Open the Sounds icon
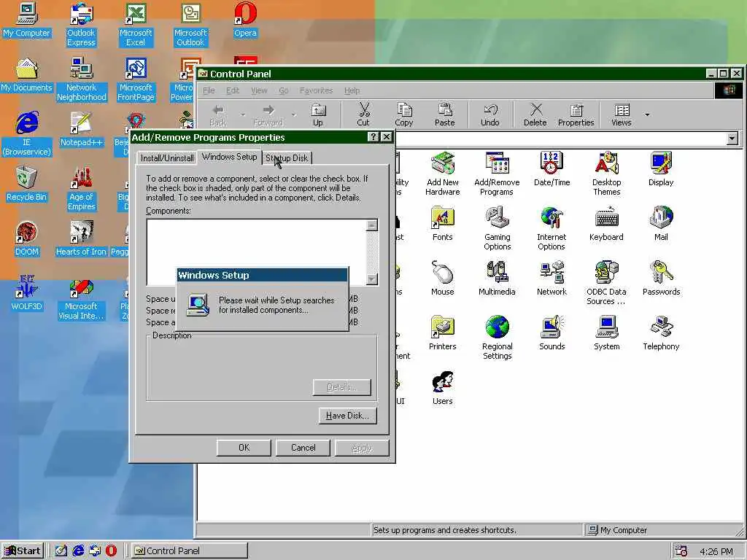 click(x=551, y=333)
